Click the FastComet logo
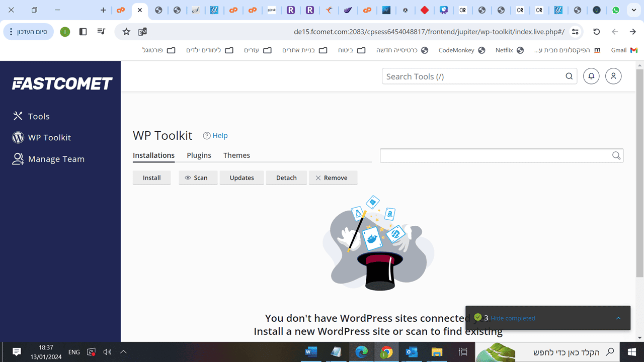This screenshot has height=362, width=644. click(x=62, y=83)
